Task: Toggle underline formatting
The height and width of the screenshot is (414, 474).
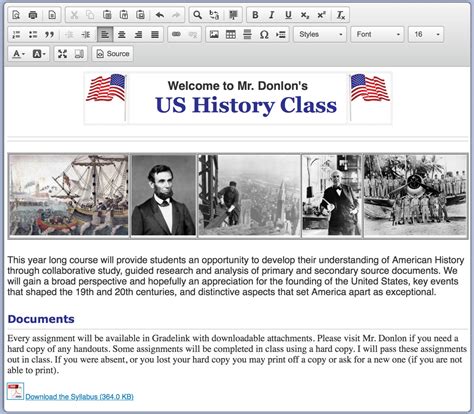Action: (288, 15)
